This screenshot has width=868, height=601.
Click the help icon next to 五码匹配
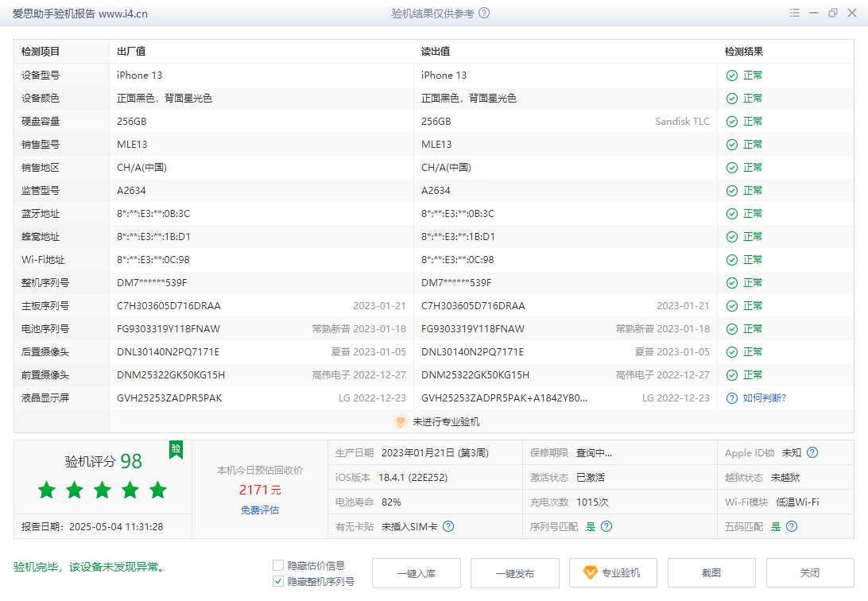click(792, 526)
